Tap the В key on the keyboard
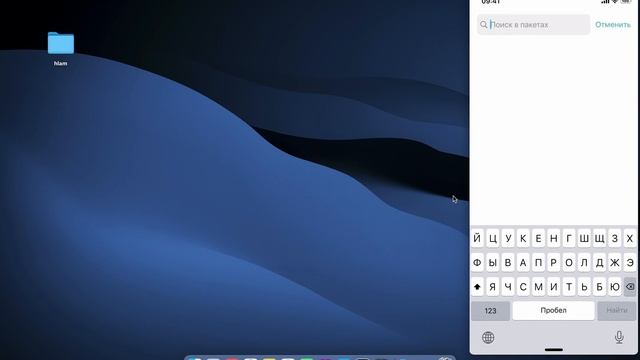 [x=508, y=263]
